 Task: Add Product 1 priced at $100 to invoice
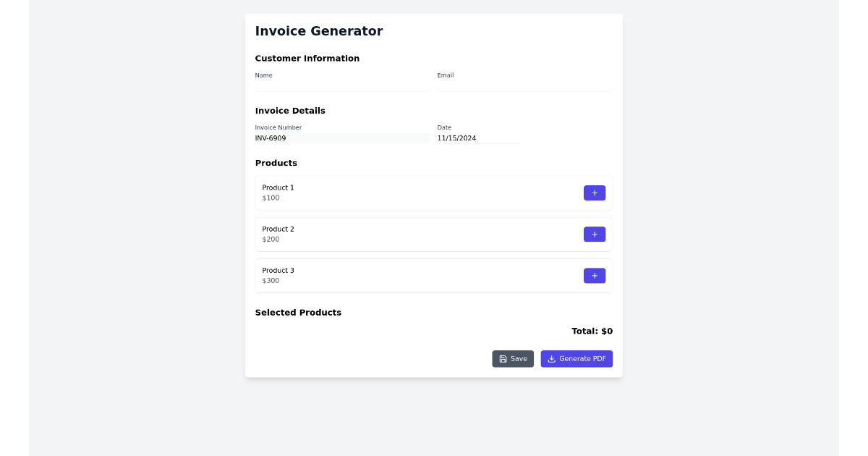click(594, 193)
